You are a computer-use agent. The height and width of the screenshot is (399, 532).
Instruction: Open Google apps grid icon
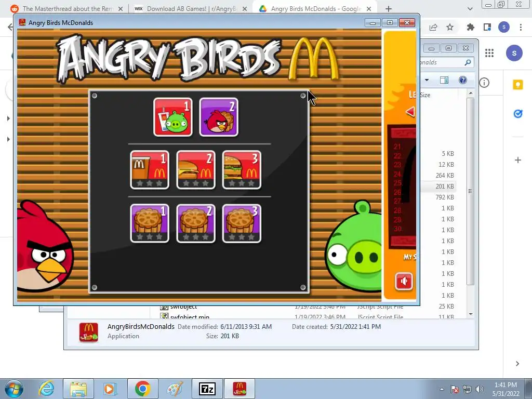[x=489, y=53]
